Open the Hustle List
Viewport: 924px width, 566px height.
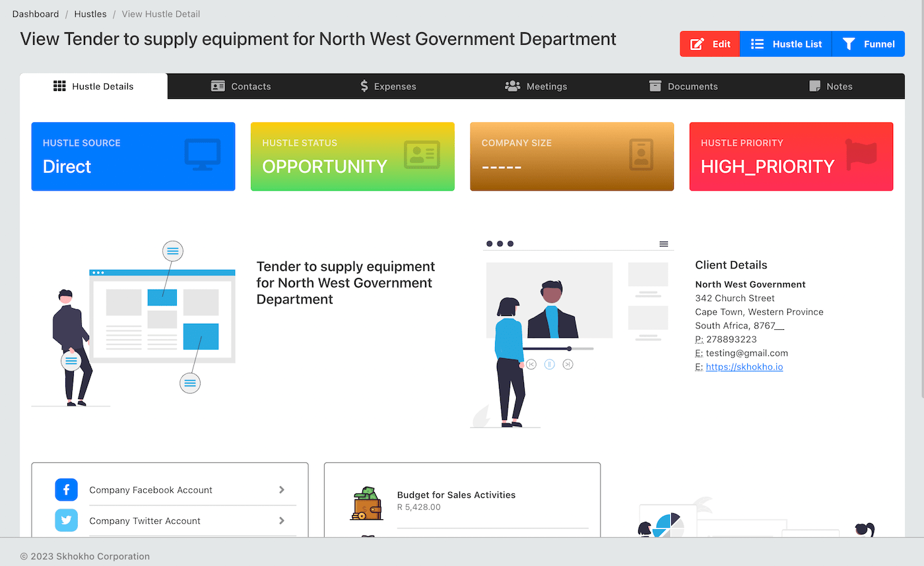click(786, 44)
